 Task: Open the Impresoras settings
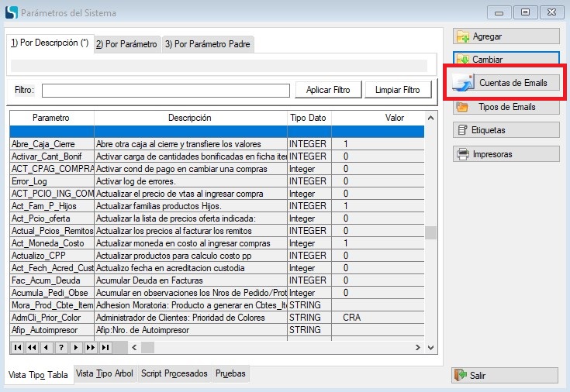coord(506,154)
